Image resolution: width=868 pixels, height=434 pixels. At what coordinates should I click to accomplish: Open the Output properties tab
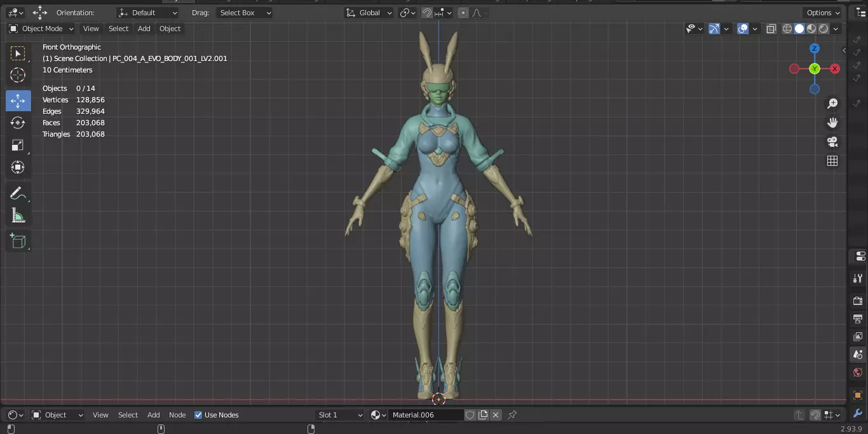coord(858,318)
